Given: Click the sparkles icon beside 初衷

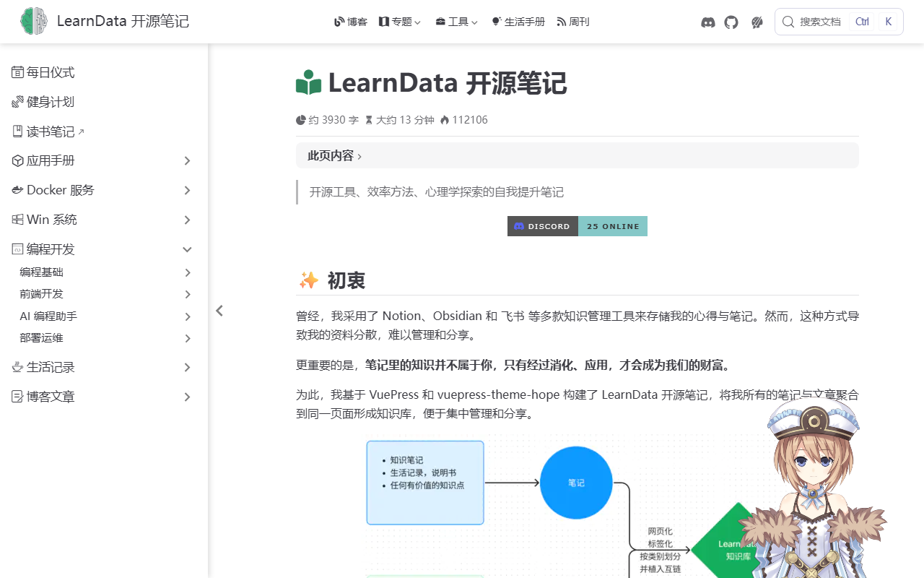Looking at the screenshot, I should point(309,280).
